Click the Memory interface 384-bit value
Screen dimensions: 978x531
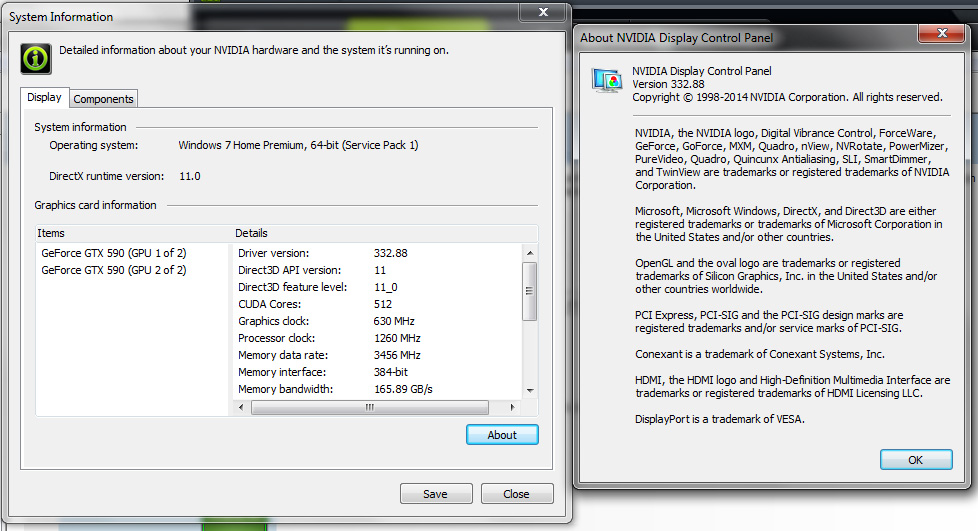[390, 372]
